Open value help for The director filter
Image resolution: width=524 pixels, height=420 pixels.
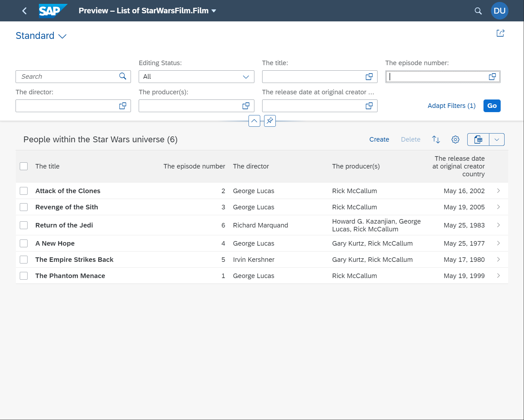click(123, 106)
